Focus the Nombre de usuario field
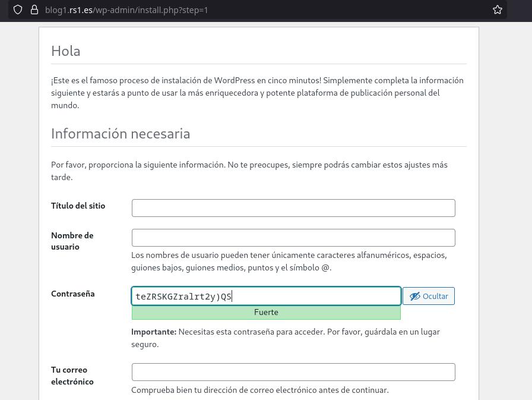This screenshot has width=532, height=400. click(293, 238)
